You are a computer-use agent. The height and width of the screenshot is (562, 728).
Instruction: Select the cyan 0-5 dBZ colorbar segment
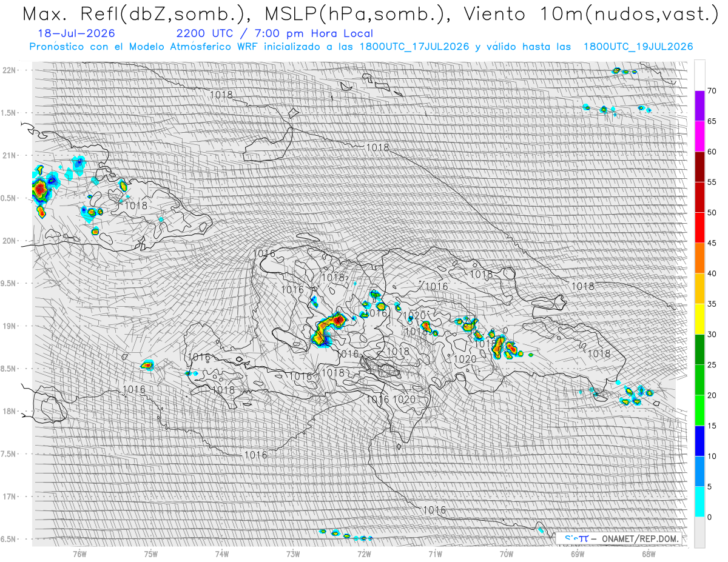coord(699,501)
